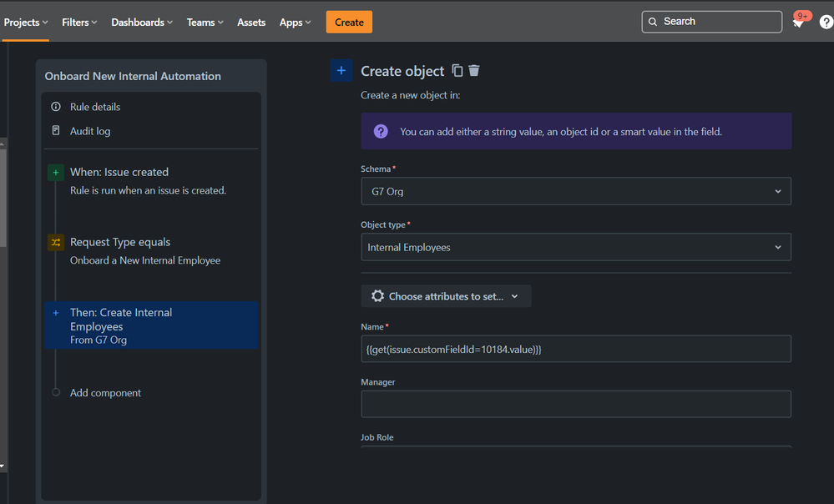Go to Assets in the top navigation

(x=251, y=23)
